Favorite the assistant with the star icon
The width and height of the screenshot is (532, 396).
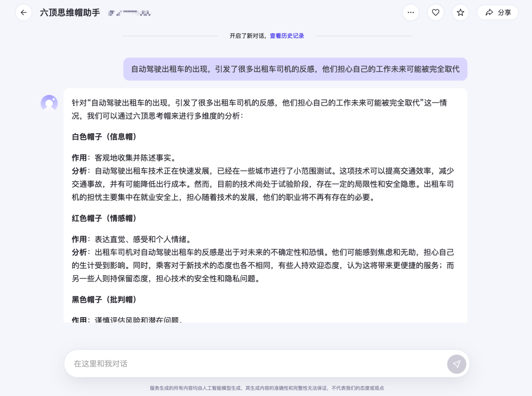(461, 12)
